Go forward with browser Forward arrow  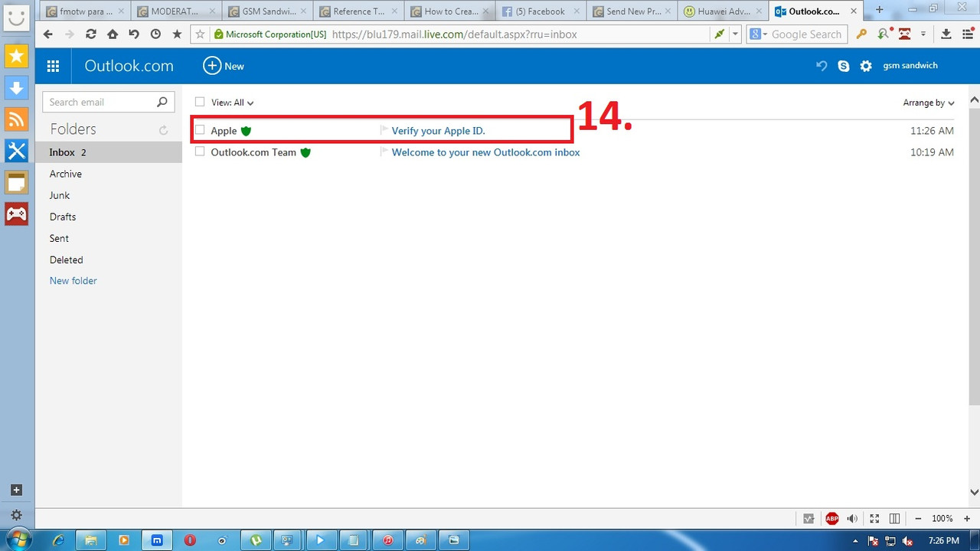[x=70, y=34]
